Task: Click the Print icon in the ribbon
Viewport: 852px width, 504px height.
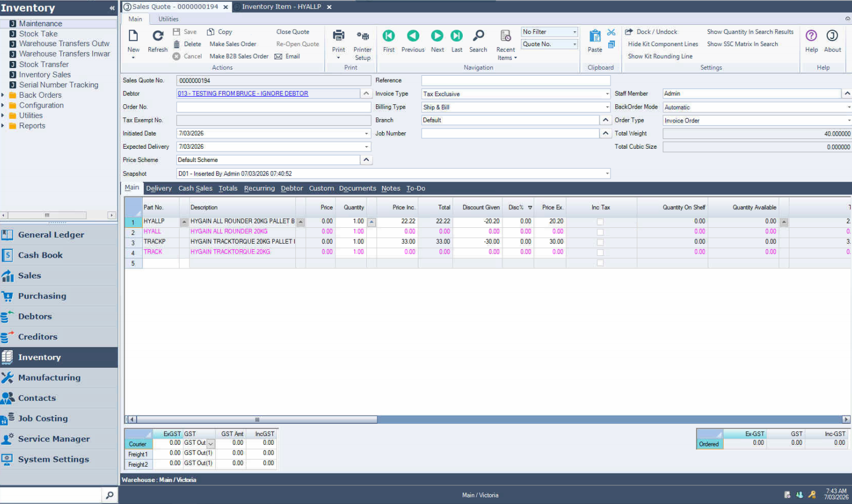Action: click(x=339, y=36)
